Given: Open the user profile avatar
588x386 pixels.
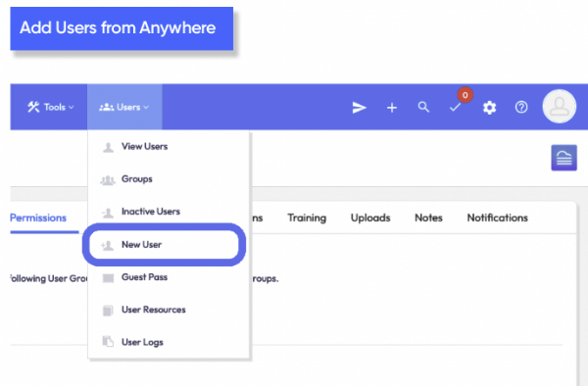Looking at the screenshot, I should [560, 107].
